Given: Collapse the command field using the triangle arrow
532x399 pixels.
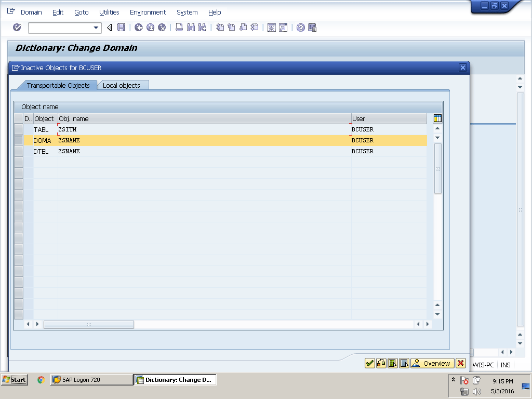Looking at the screenshot, I should pyautogui.click(x=109, y=28).
